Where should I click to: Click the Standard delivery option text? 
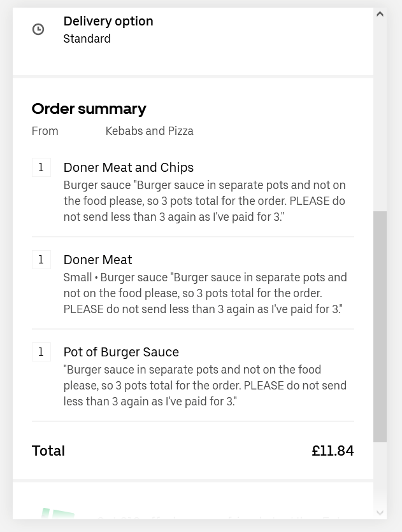tap(87, 39)
